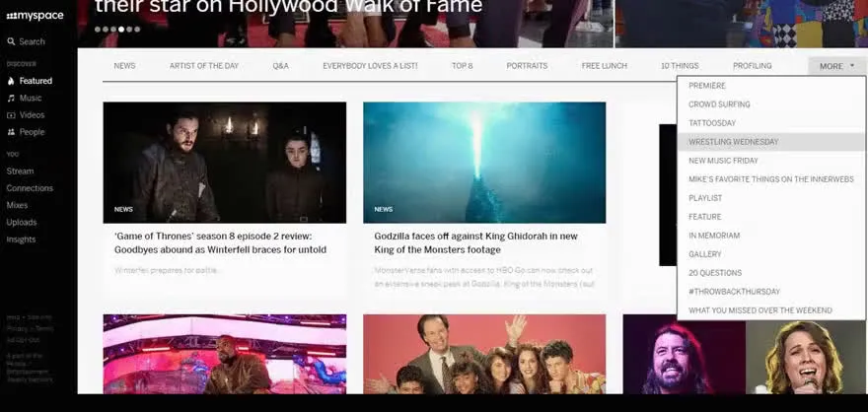
Task: Jump to the last carousel slide dot
Action: [x=137, y=30]
